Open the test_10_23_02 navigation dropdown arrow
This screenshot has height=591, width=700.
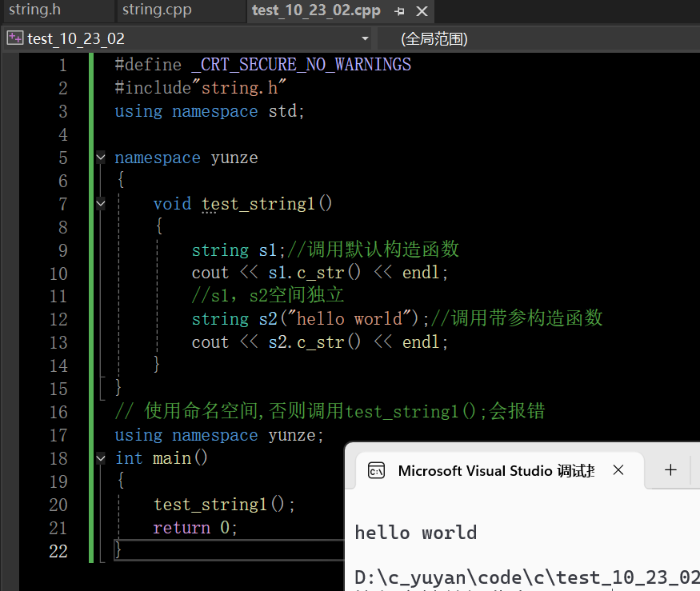click(x=364, y=38)
